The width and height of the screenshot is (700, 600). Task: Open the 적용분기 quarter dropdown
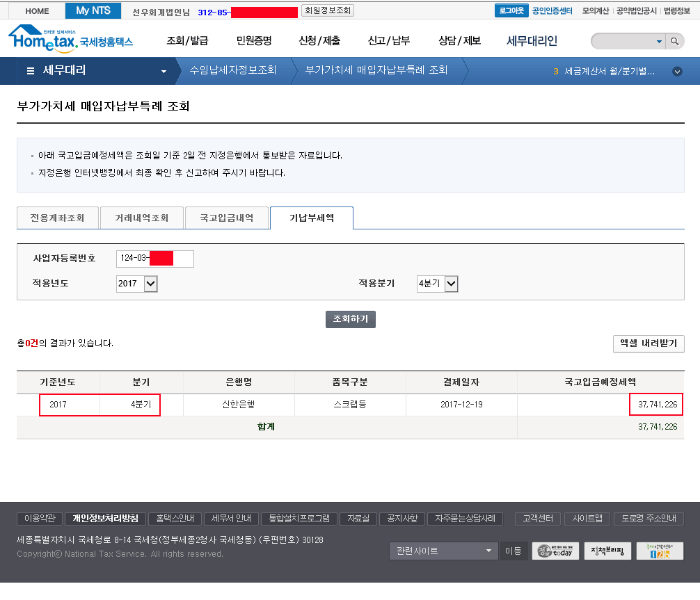click(x=451, y=284)
